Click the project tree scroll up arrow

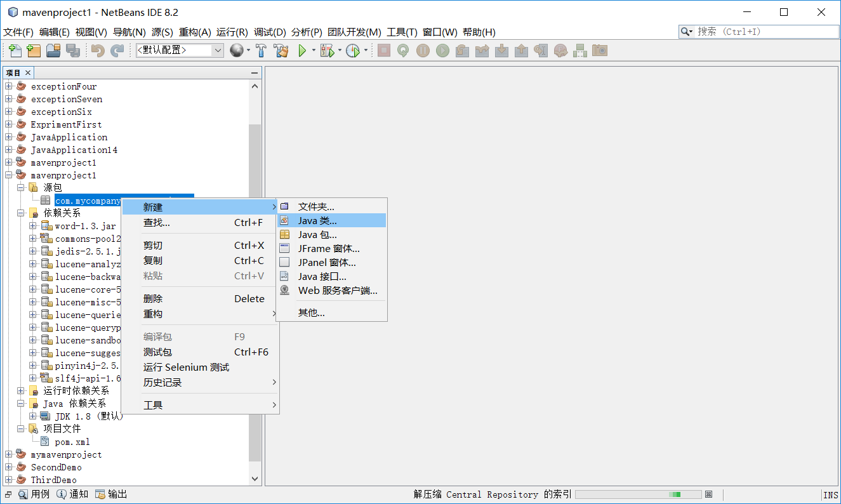(x=255, y=86)
